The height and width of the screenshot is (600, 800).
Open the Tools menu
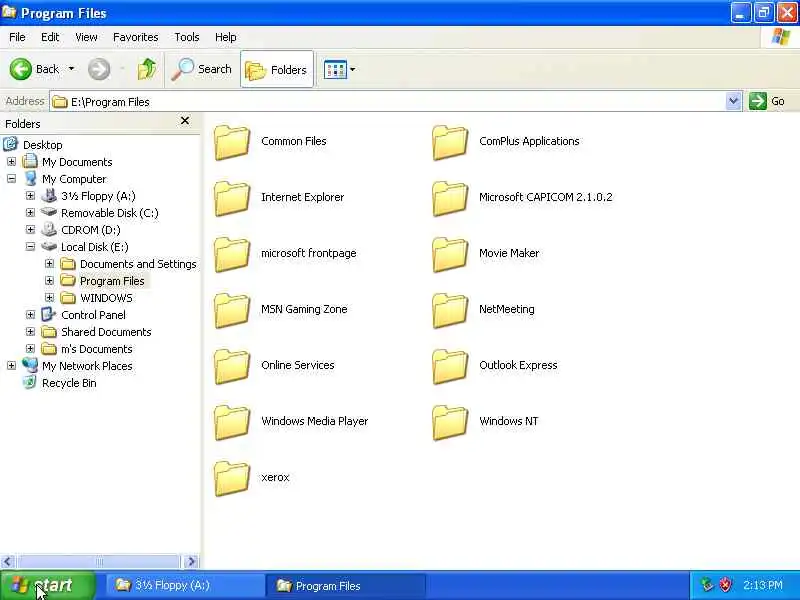(187, 37)
